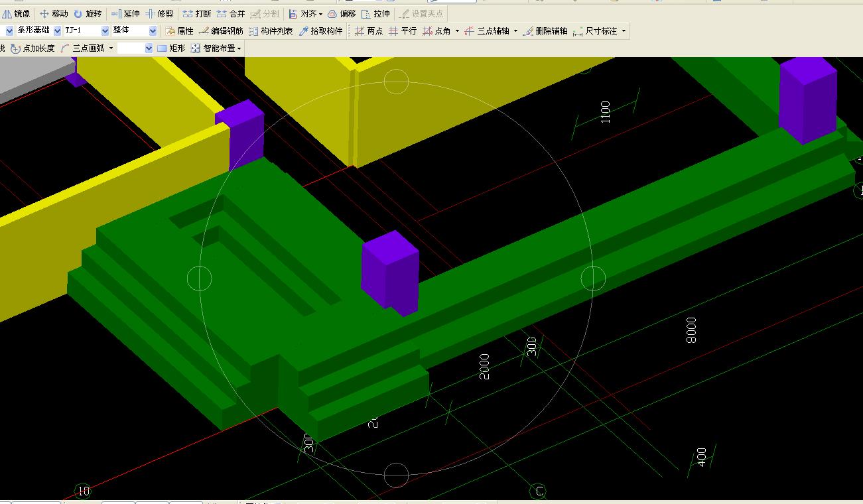Screen dimensions: 863x504
Task: Click 编辑钢筋 edit rebar tool
Action: point(221,31)
